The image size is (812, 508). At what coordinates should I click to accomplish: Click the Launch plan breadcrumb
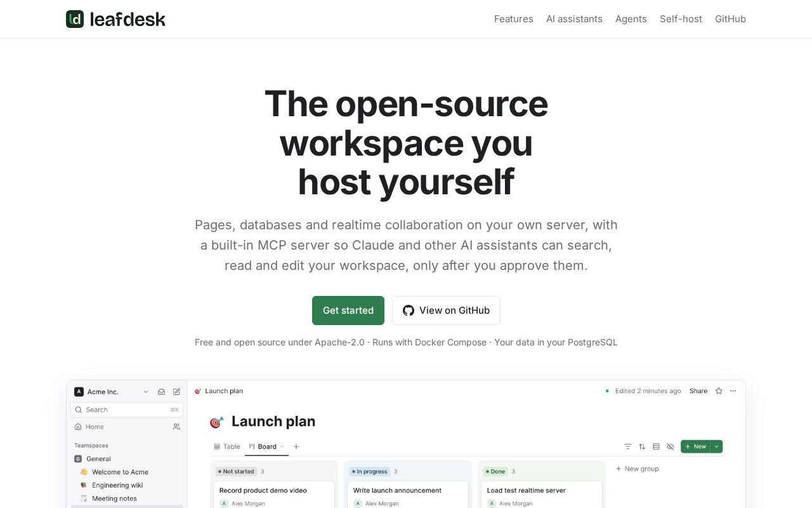coord(219,391)
